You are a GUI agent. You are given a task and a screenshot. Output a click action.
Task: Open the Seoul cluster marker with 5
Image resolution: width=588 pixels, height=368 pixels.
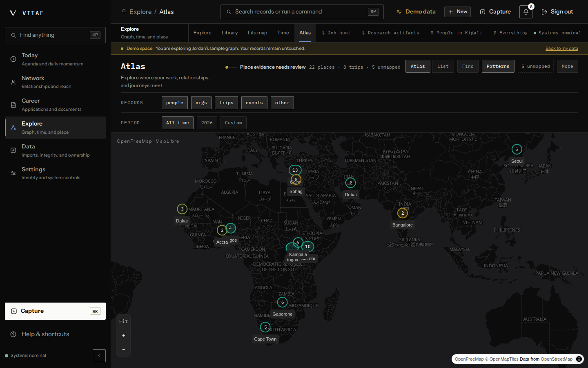pos(517,149)
